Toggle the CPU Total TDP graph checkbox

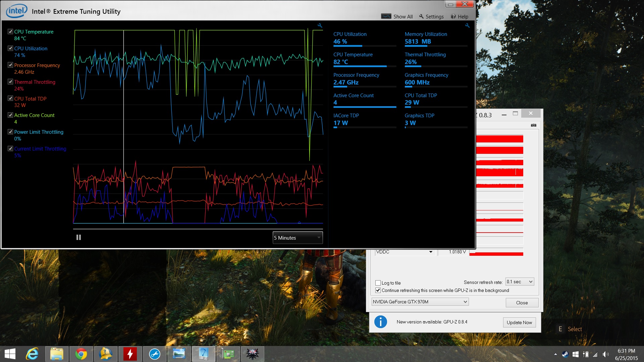(10, 99)
